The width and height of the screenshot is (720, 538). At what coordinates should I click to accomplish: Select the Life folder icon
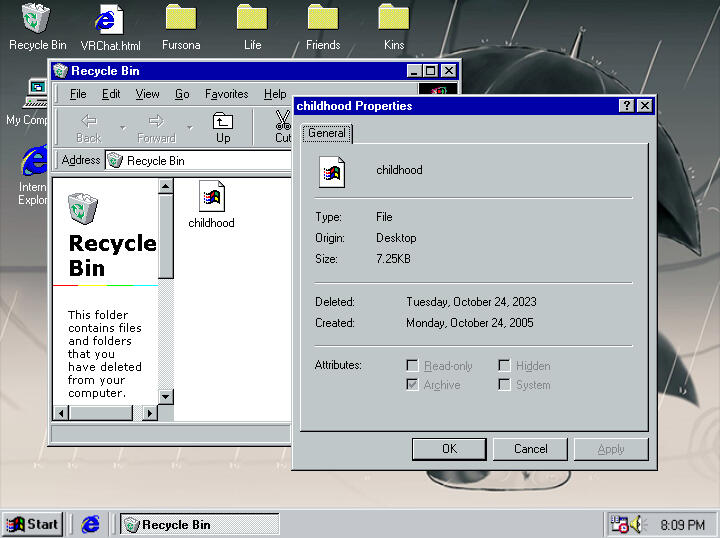(x=252, y=19)
